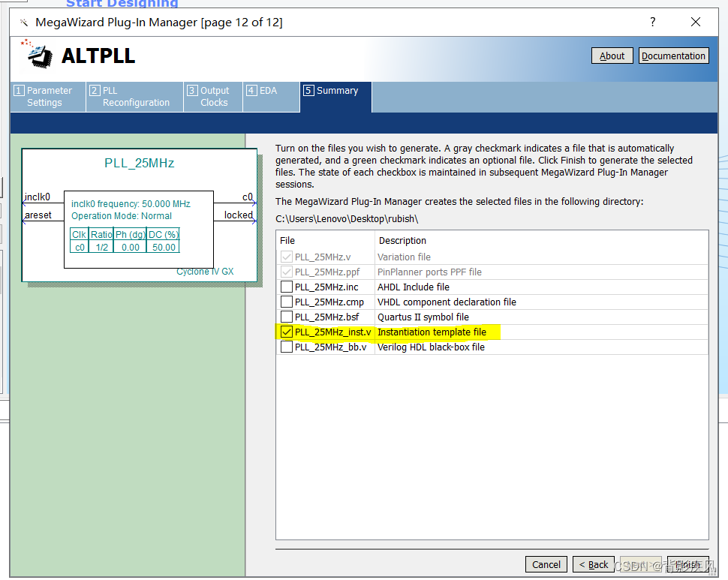728x580 pixels.
Task: Click the PLL_25MHz.cmp file name
Action: click(329, 302)
